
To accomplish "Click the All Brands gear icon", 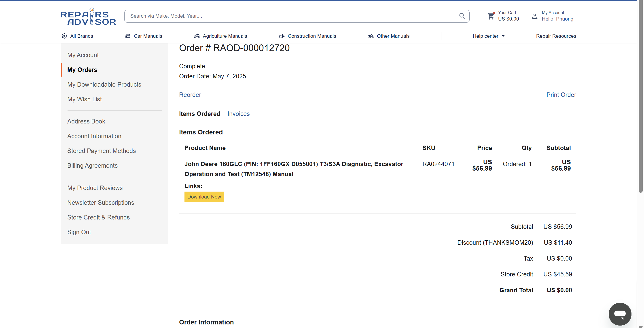I will click(x=64, y=36).
